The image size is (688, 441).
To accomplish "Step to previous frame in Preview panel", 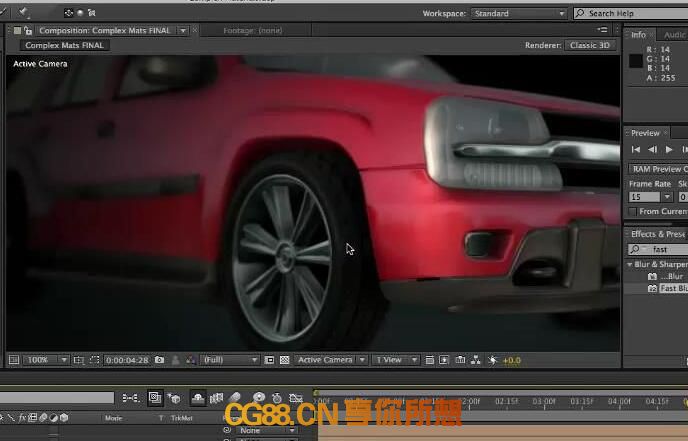I will tap(652, 150).
